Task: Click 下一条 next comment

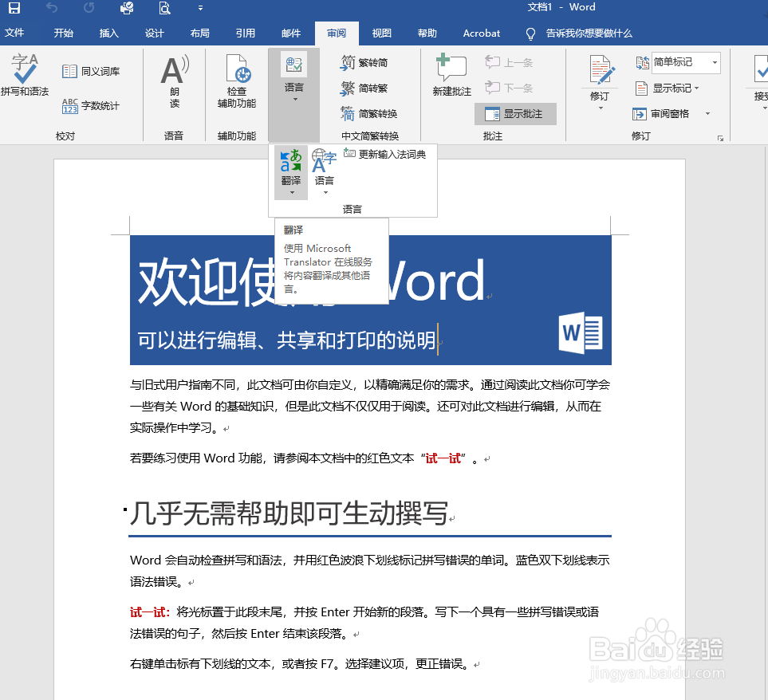Action: [x=509, y=88]
